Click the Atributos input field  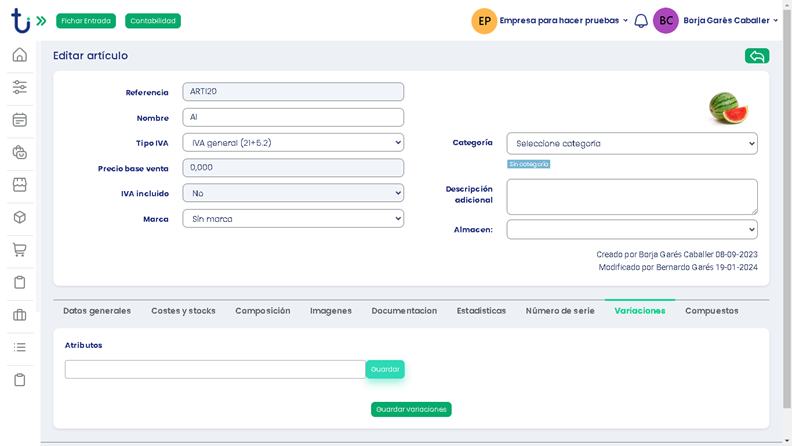click(x=215, y=369)
